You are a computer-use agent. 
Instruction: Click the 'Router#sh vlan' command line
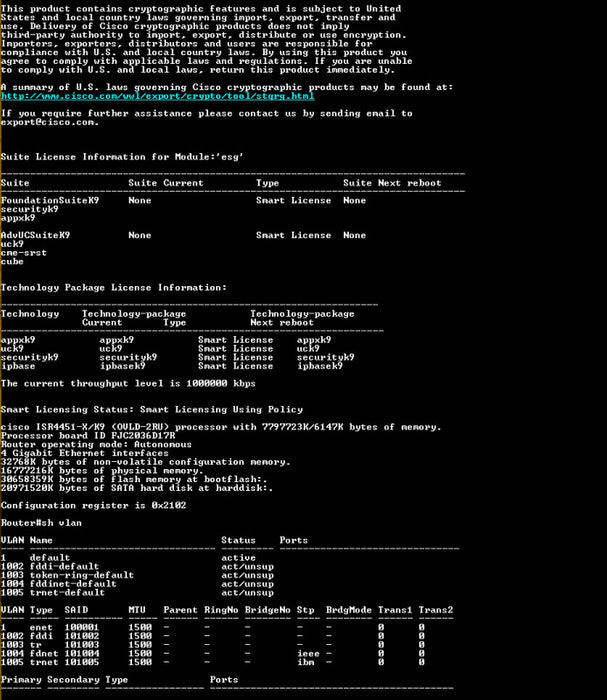(x=41, y=523)
